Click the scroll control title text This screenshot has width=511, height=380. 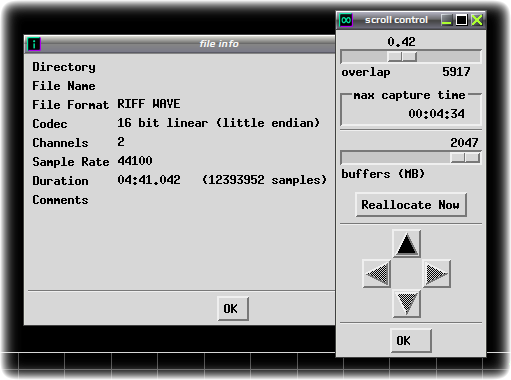396,20
